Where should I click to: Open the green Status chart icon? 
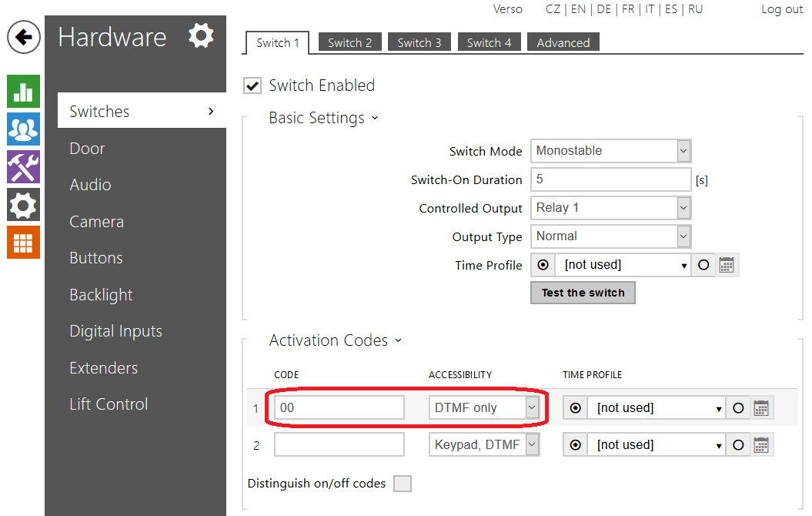pos(23,92)
